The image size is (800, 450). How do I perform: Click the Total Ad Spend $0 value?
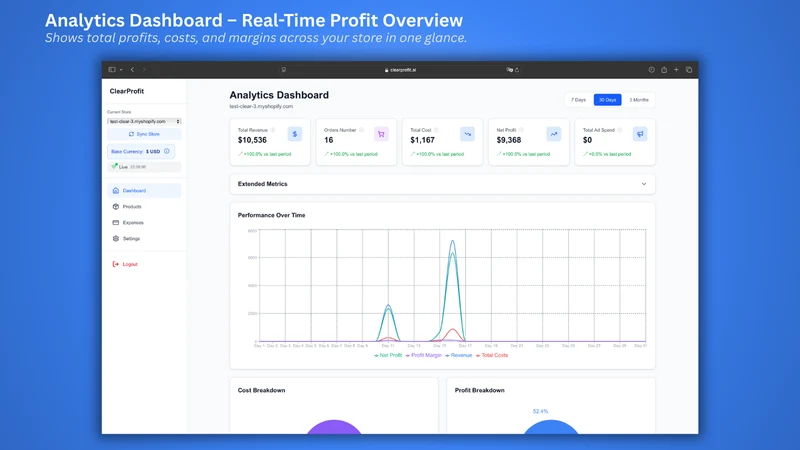587,140
